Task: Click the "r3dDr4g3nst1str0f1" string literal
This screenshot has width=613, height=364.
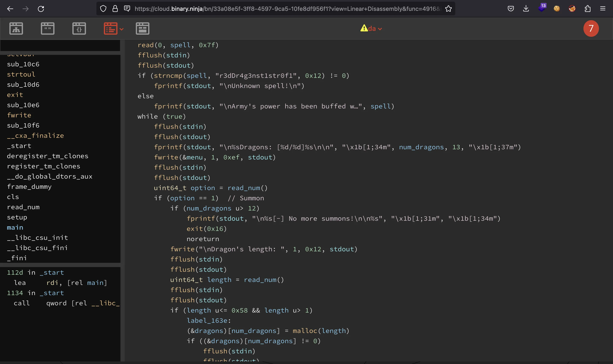Action: pyautogui.click(x=256, y=75)
